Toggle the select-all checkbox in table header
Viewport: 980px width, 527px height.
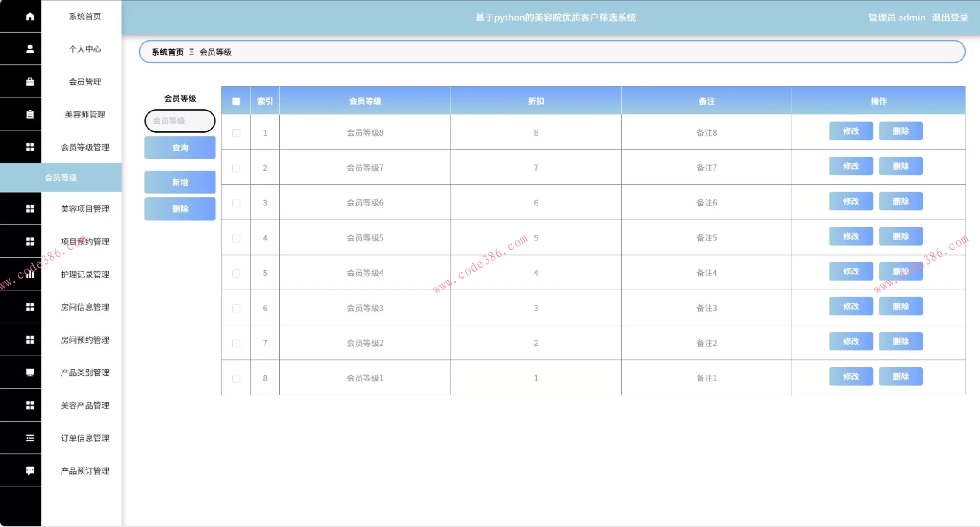click(236, 101)
